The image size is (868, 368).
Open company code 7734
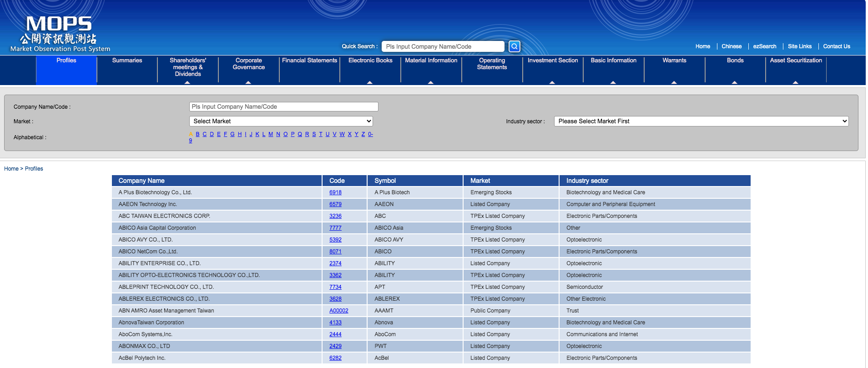(x=335, y=287)
